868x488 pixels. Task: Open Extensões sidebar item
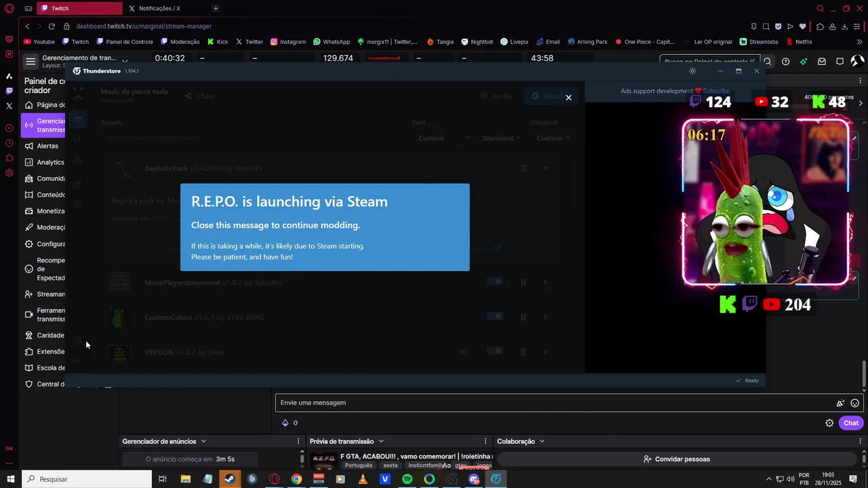point(45,352)
